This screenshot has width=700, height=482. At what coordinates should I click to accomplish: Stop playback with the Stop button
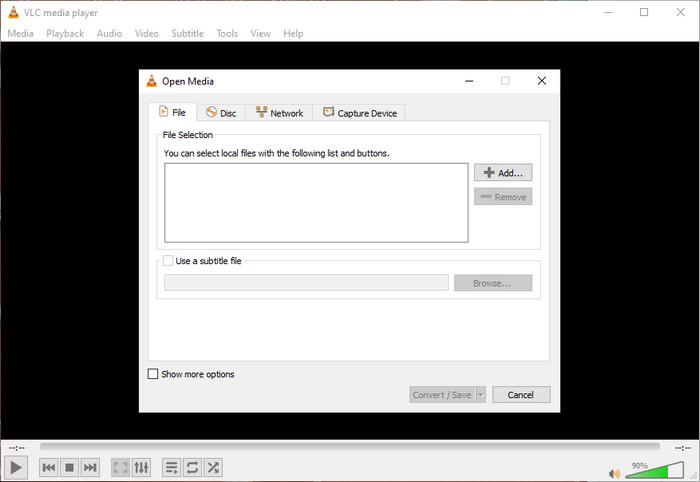pos(69,467)
